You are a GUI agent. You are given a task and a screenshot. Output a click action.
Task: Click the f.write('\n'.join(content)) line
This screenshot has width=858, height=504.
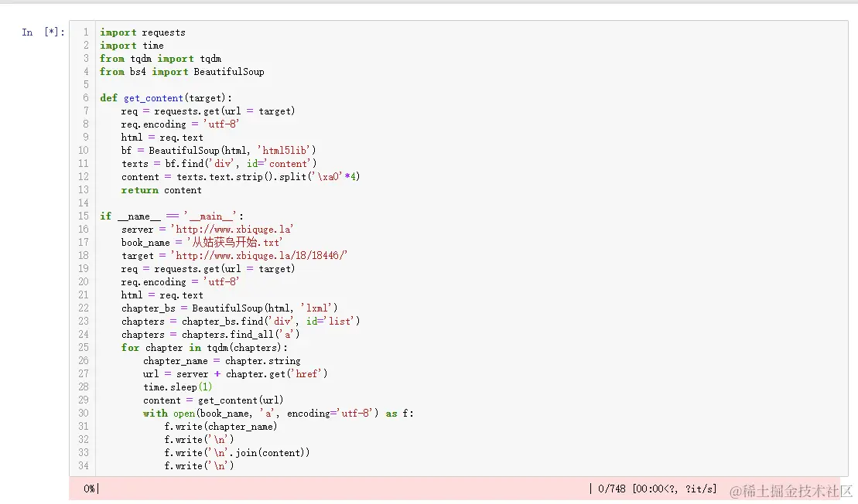[x=237, y=453]
